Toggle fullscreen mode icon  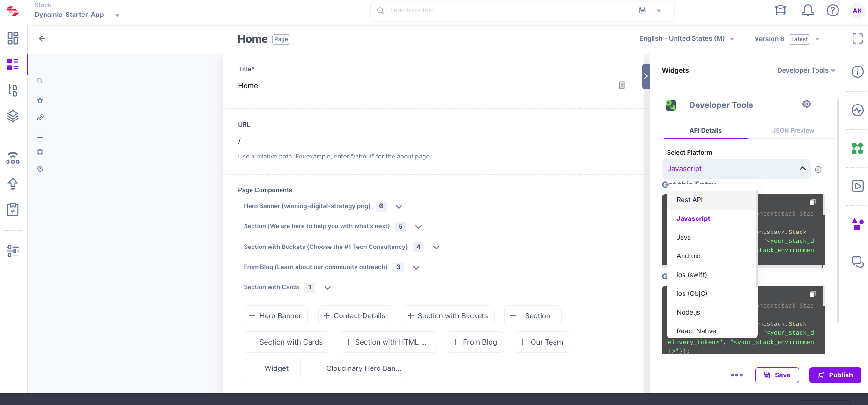858,38
